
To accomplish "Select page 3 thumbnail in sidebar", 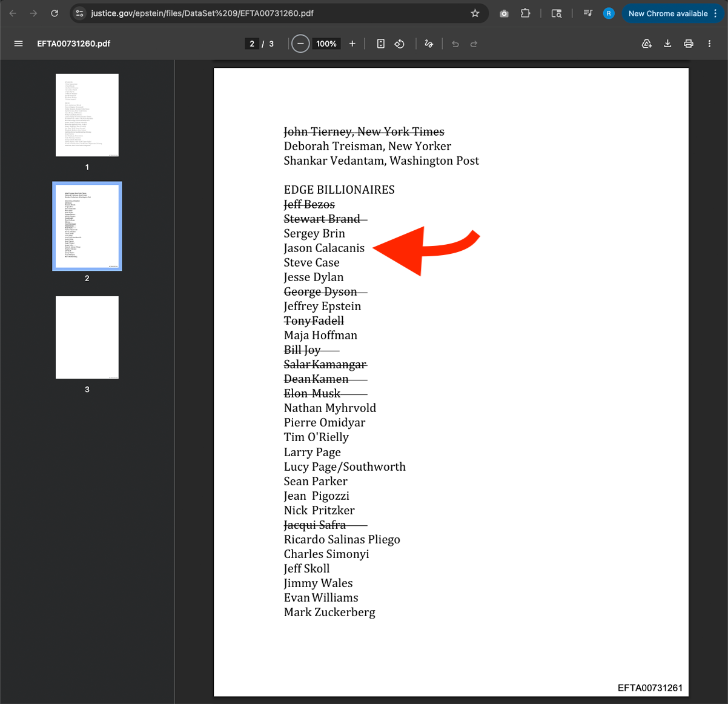I will (87, 337).
